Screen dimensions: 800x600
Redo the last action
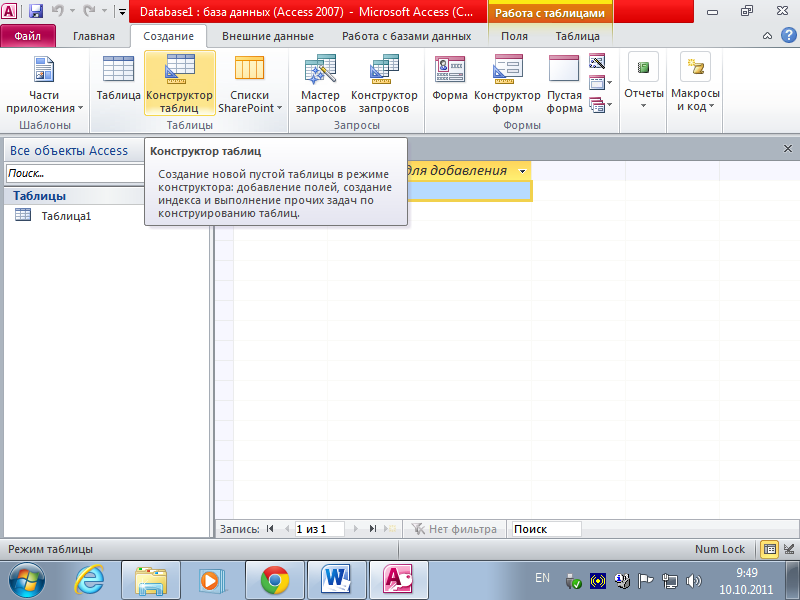pyautogui.click(x=90, y=11)
